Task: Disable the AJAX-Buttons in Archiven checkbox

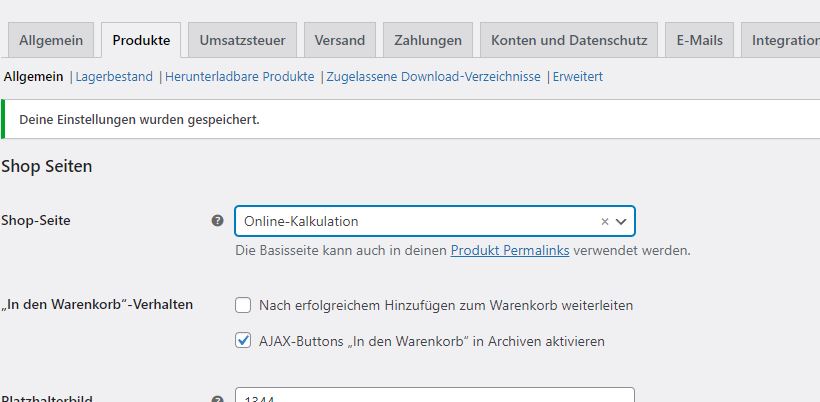Action: 243,341
